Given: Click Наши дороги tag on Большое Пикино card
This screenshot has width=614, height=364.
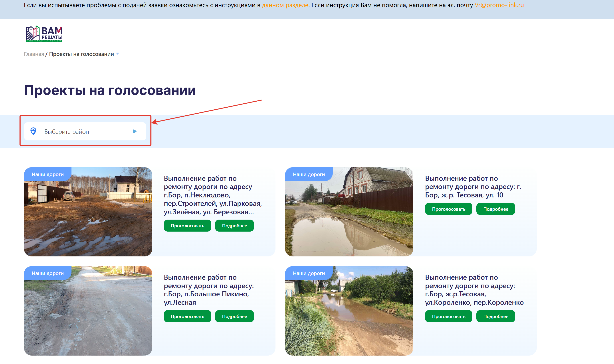Looking at the screenshot, I should [48, 273].
